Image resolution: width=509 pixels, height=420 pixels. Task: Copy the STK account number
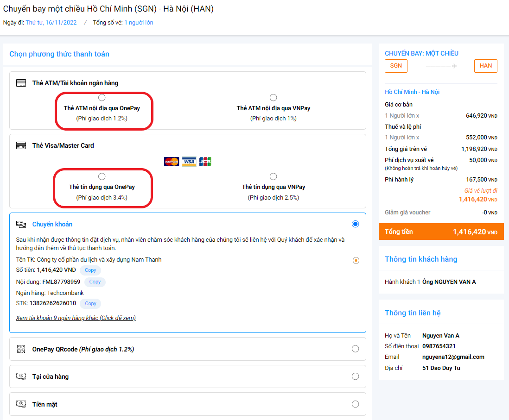click(x=90, y=304)
